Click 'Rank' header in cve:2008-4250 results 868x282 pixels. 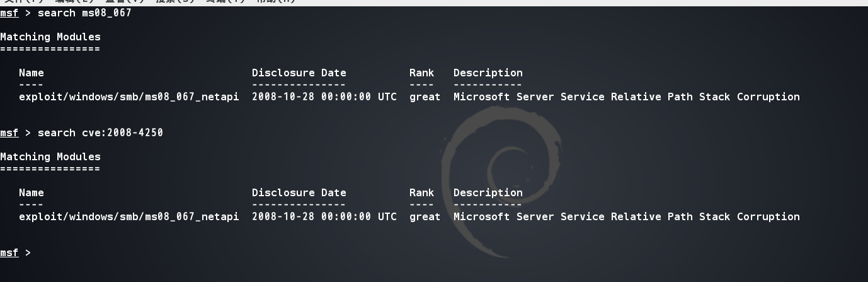(421, 192)
